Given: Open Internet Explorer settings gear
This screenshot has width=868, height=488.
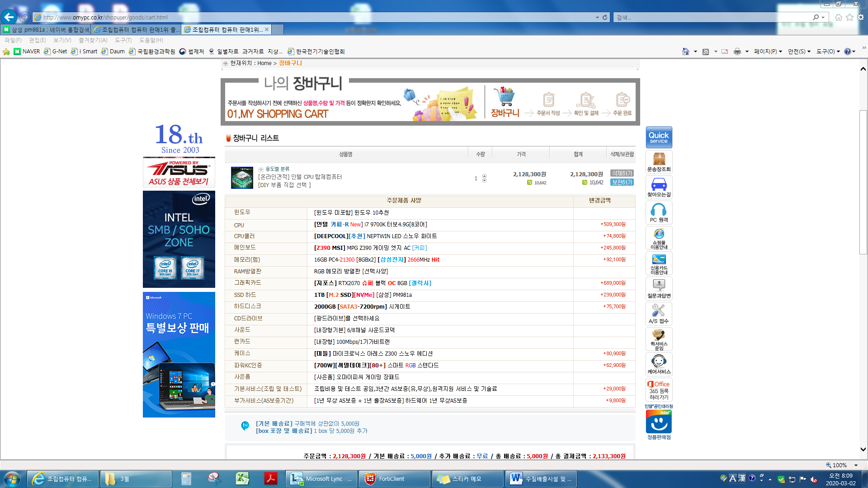Looking at the screenshot, I should pyautogui.click(x=861, y=17).
